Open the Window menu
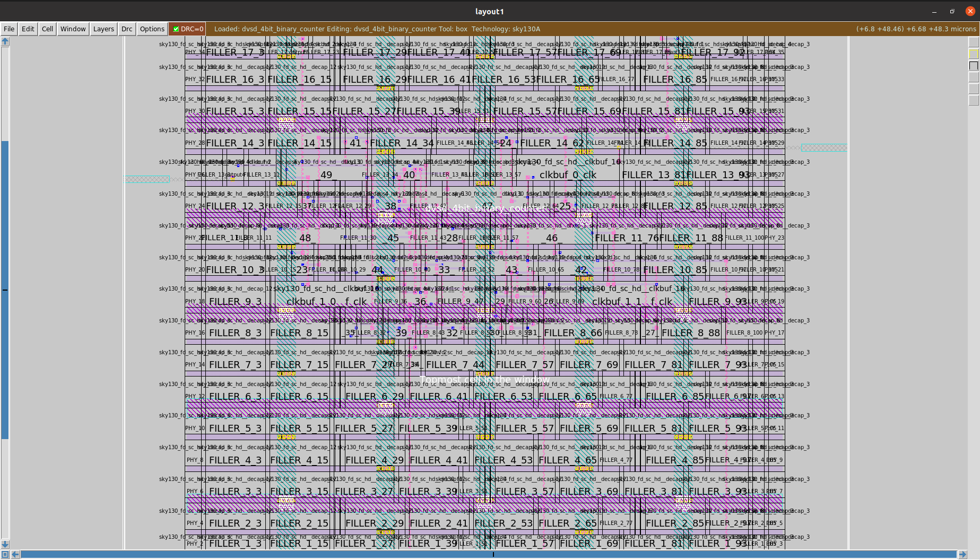The image size is (980, 560). tap(73, 29)
